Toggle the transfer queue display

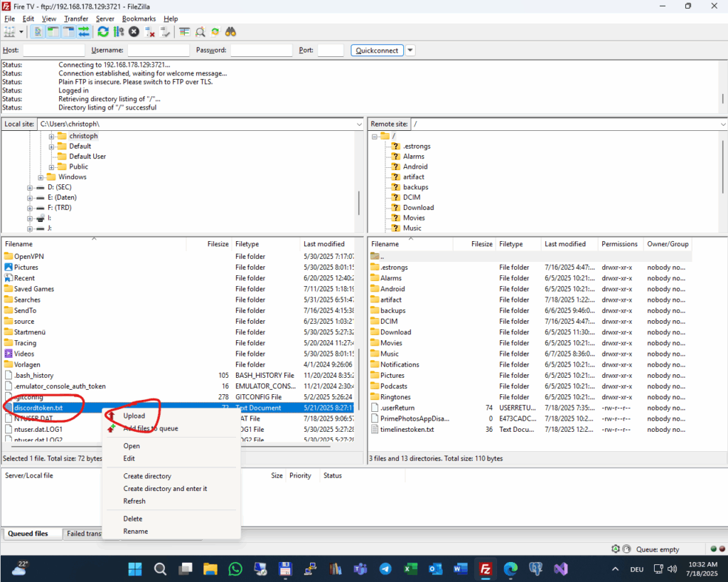pyautogui.click(x=84, y=32)
